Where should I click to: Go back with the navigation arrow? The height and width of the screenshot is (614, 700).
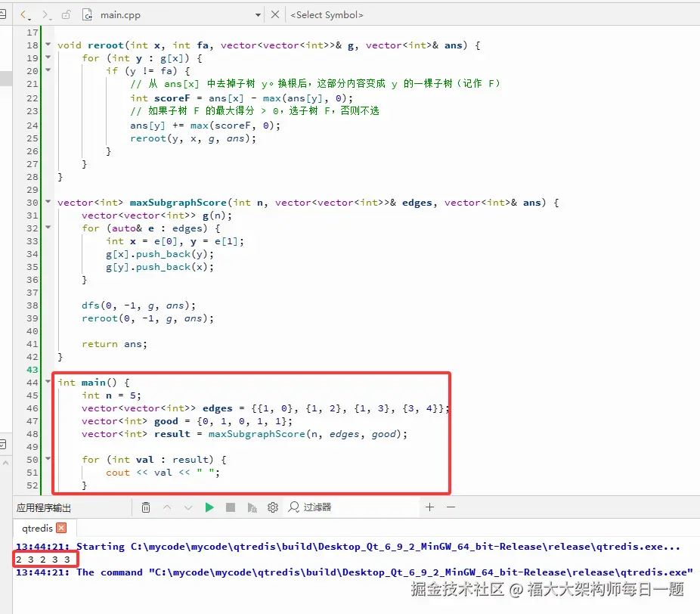23,14
